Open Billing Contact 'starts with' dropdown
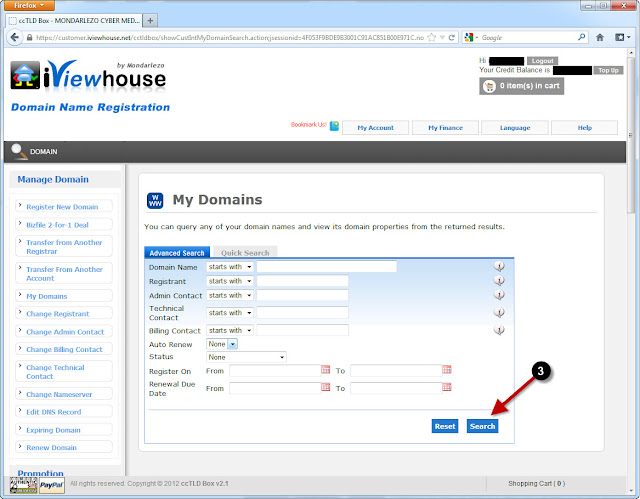 click(230, 330)
